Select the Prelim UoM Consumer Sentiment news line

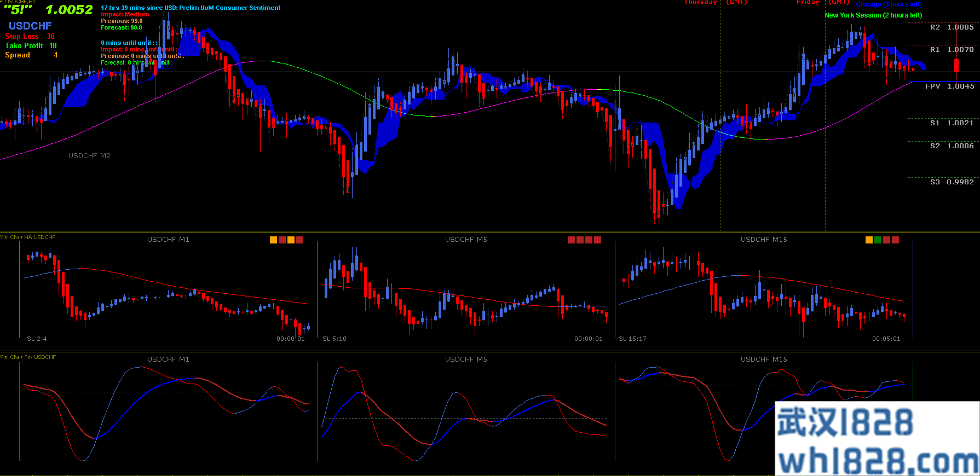191,8
